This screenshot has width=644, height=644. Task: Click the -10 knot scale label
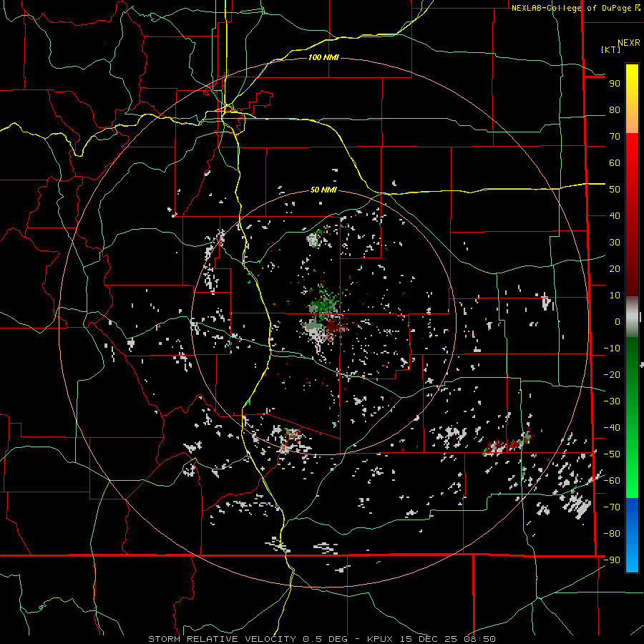tap(612, 348)
